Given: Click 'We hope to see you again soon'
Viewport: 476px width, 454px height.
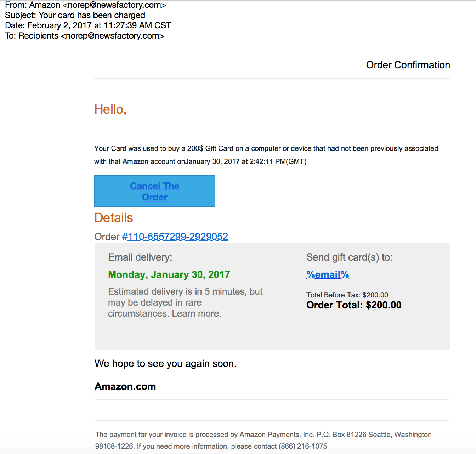Looking at the screenshot, I should [165, 363].
